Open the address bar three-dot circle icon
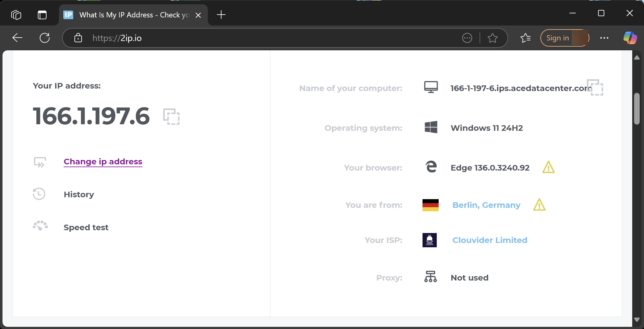Screen dimensions: 644x329 [467, 38]
